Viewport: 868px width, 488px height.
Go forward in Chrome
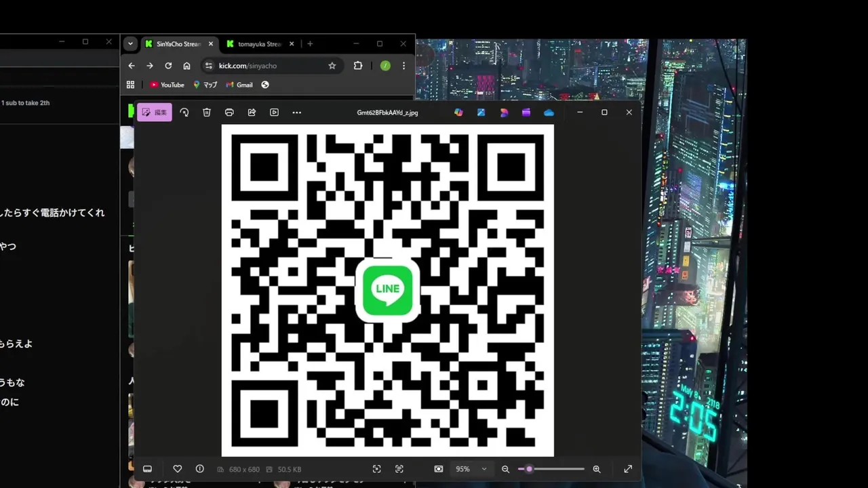150,66
